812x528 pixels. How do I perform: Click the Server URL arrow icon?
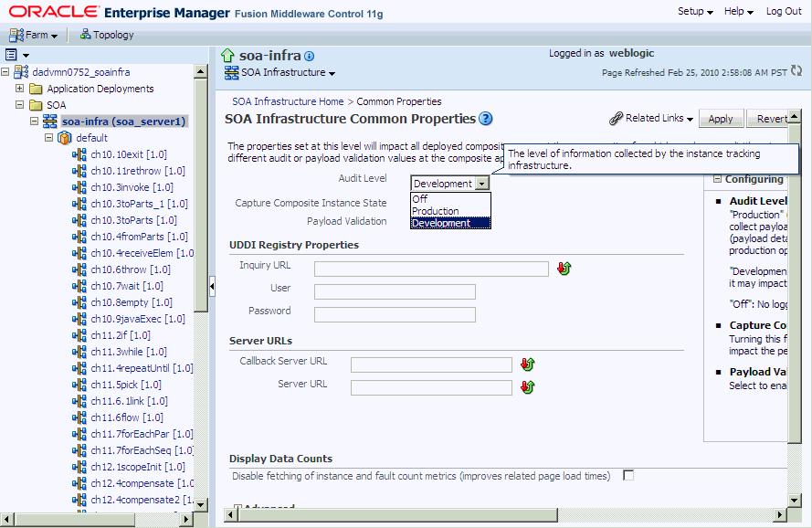[x=528, y=387]
